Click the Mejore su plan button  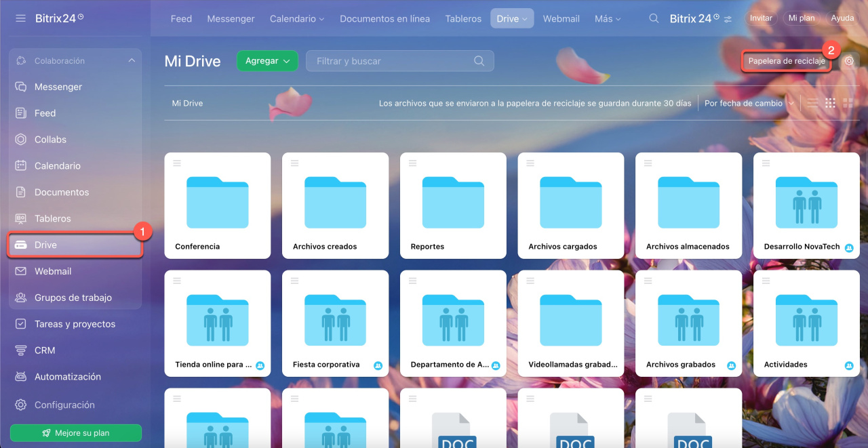click(x=75, y=433)
